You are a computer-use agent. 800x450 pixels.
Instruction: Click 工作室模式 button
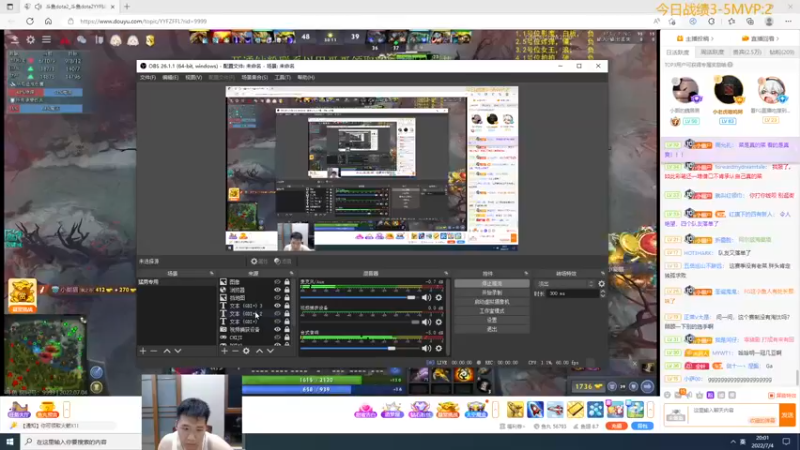pos(492,311)
